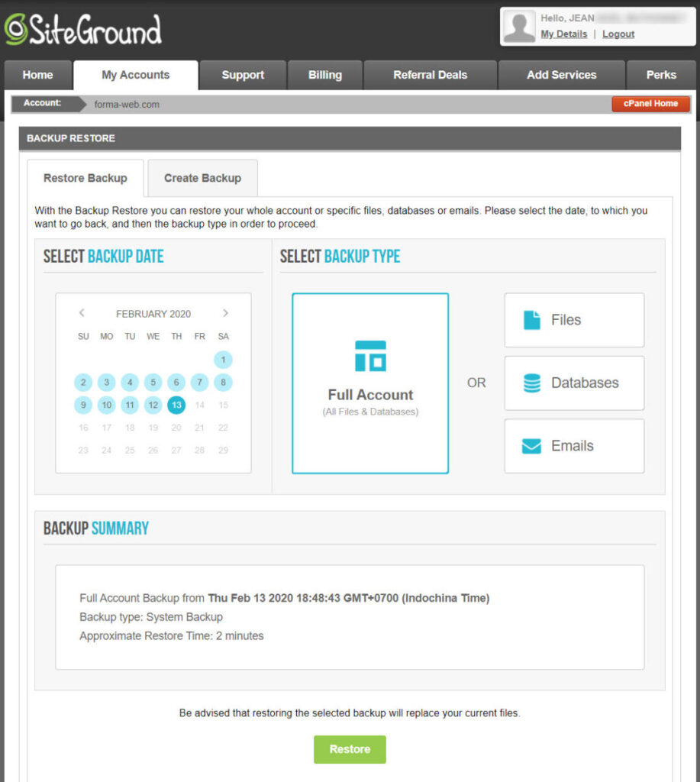Click the Account: breadcrumb label

(x=43, y=103)
